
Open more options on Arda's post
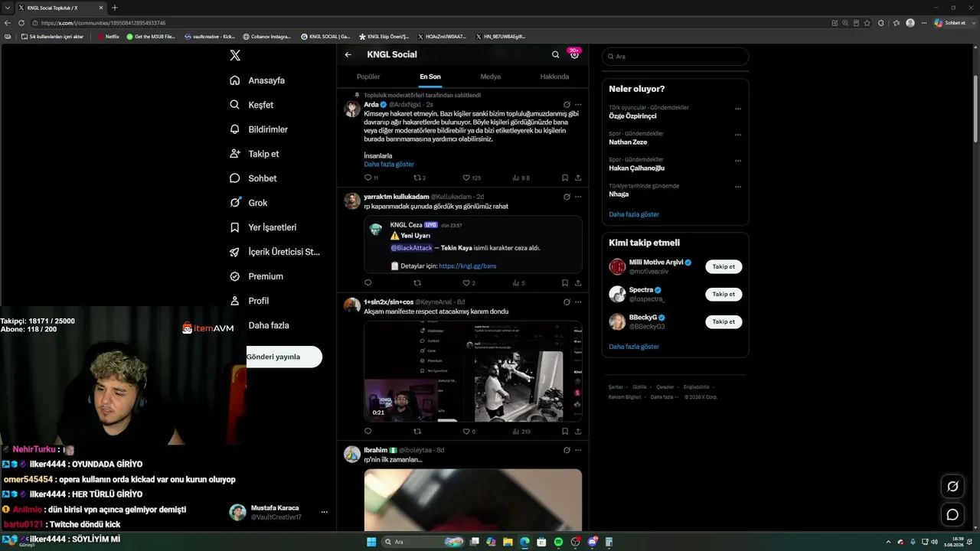tap(578, 104)
